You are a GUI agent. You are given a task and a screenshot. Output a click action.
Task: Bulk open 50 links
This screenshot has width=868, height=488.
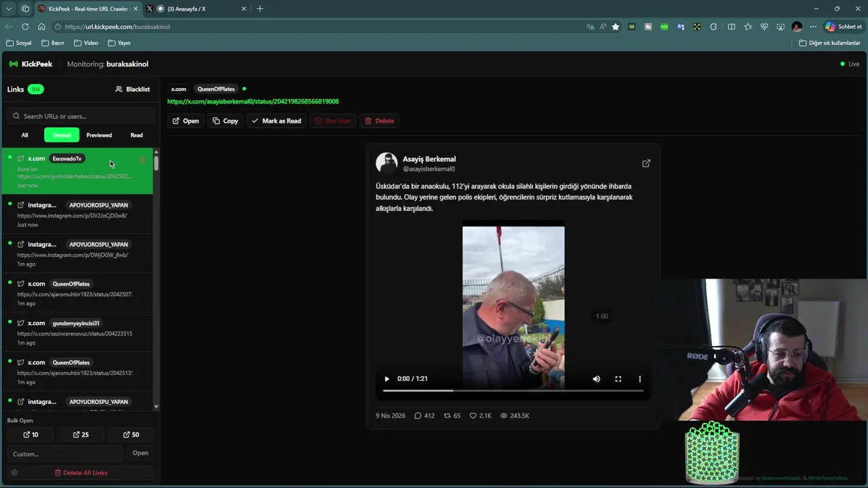pos(131,434)
